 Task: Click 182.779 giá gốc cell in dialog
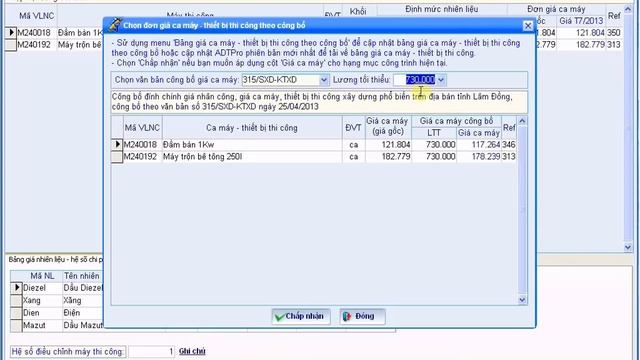point(388,157)
